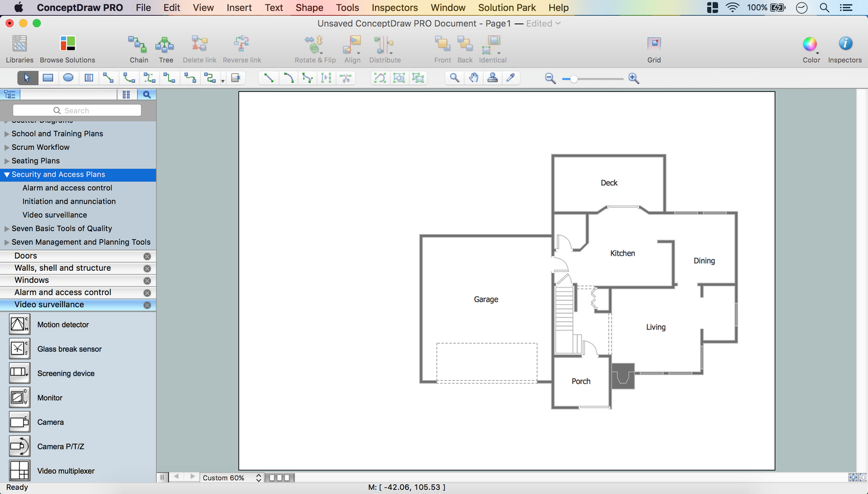Image resolution: width=868 pixels, height=494 pixels.
Task: Open the Color picker icon
Action: pyautogui.click(x=810, y=45)
